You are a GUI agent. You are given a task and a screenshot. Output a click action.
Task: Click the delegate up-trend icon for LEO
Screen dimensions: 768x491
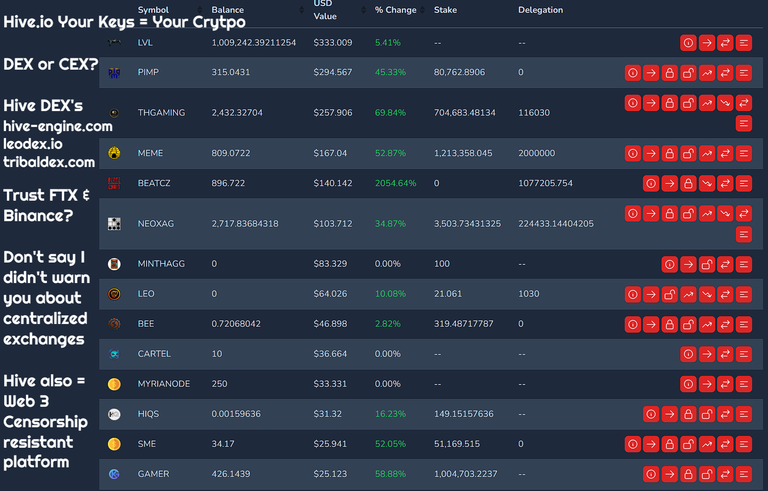(688, 295)
